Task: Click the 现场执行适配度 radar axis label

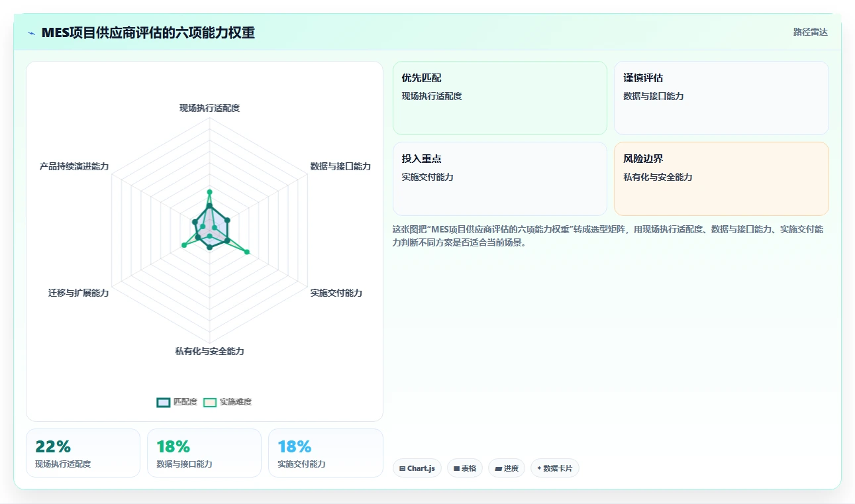Action: (209, 108)
